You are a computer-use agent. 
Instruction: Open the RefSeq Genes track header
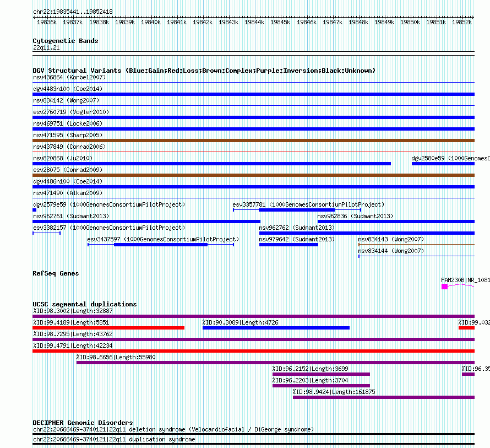(56, 273)
